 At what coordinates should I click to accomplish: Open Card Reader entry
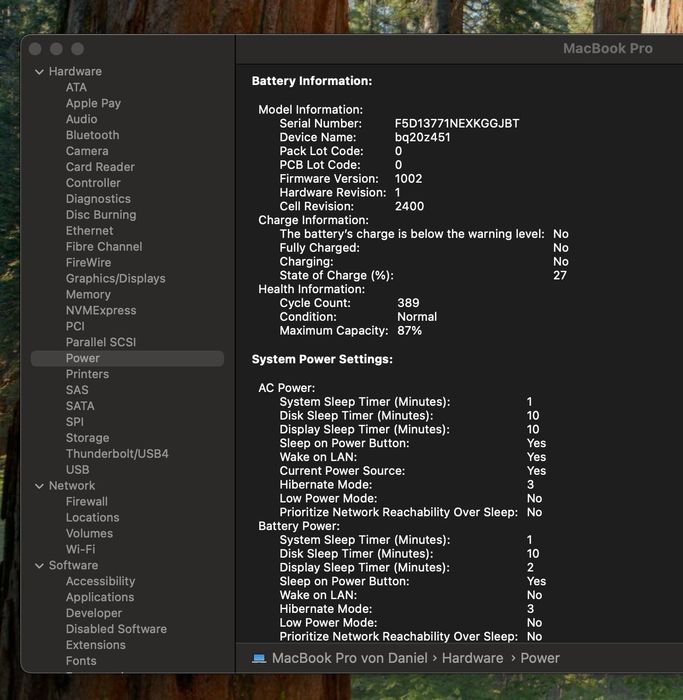click(x=100, y=167)
